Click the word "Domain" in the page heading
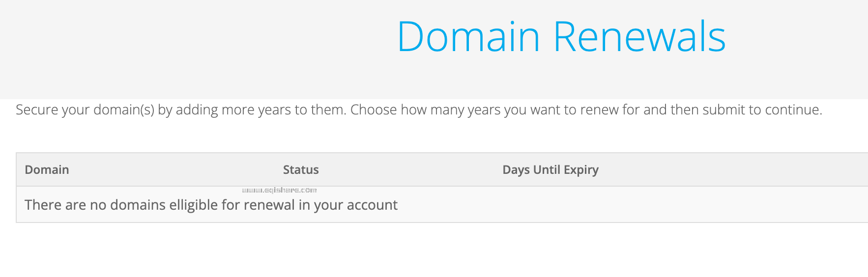This screenshot has height=277, width=868. pos(468,36)
